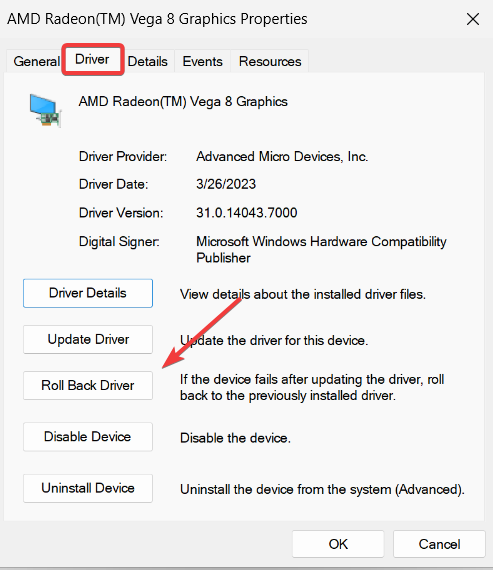Click the 'Driver Provider:' label
The image size is (493, 570).
pos(123,157)
